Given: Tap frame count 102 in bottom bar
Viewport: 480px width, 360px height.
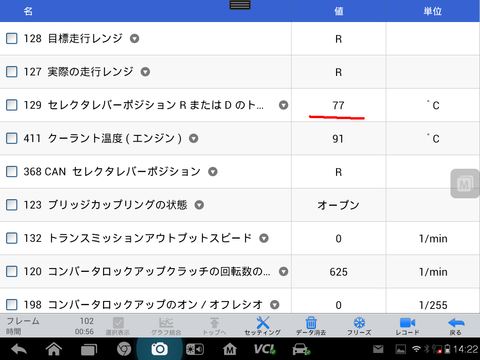Looking at the screenshot, I should (87, 321).
